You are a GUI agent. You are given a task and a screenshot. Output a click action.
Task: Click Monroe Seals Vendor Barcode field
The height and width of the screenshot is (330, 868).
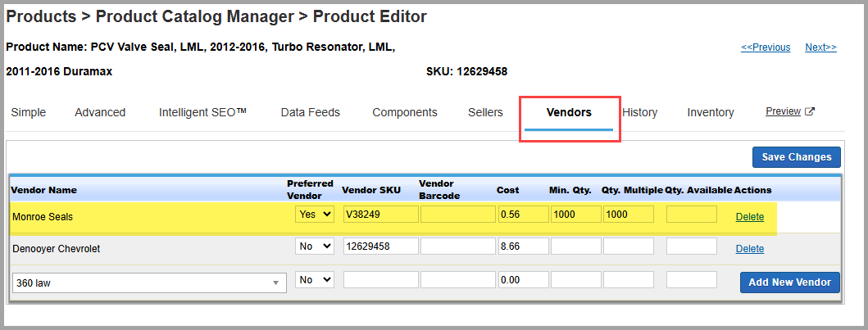pos(458,215)
